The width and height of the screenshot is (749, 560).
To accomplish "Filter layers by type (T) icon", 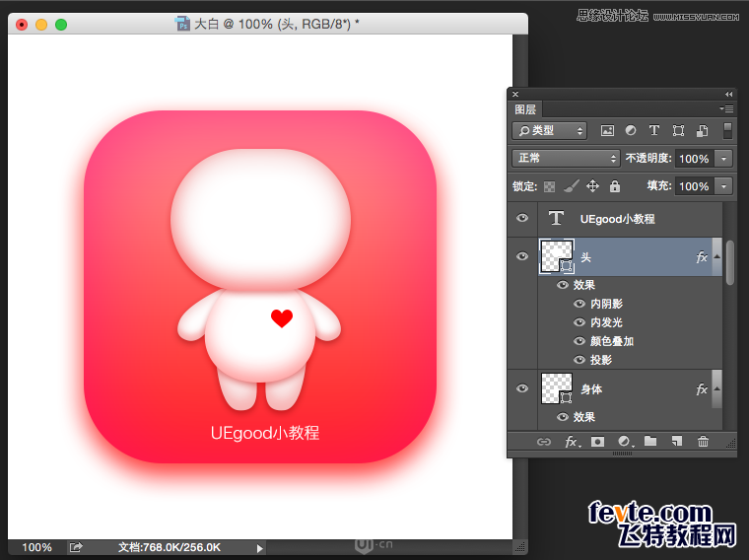I will (653, 130).
